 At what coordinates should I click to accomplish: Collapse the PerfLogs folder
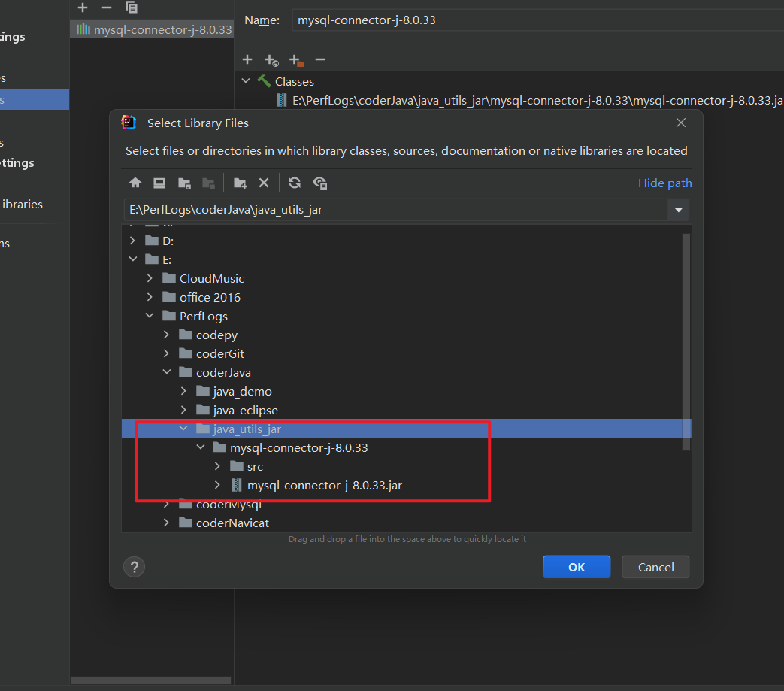click(150, 316)
